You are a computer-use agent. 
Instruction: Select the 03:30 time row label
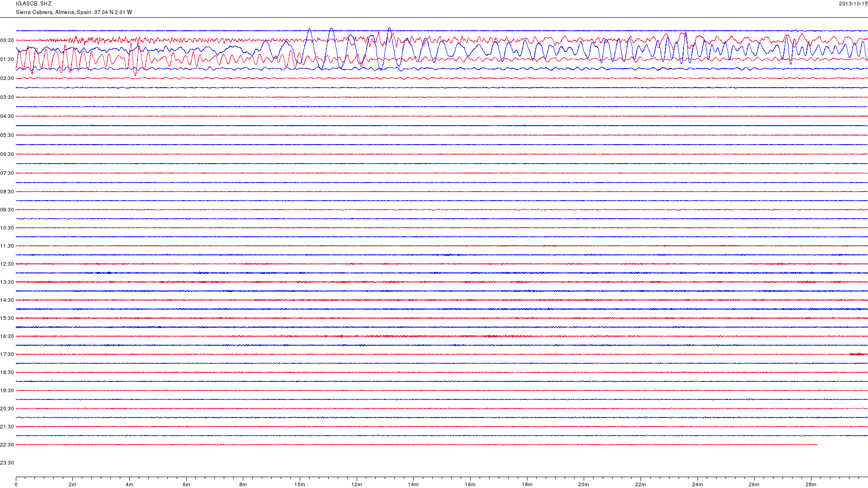point(7,97)
